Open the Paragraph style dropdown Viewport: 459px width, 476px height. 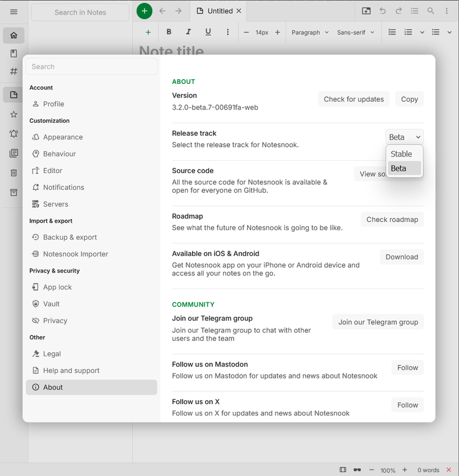(310, 32)
